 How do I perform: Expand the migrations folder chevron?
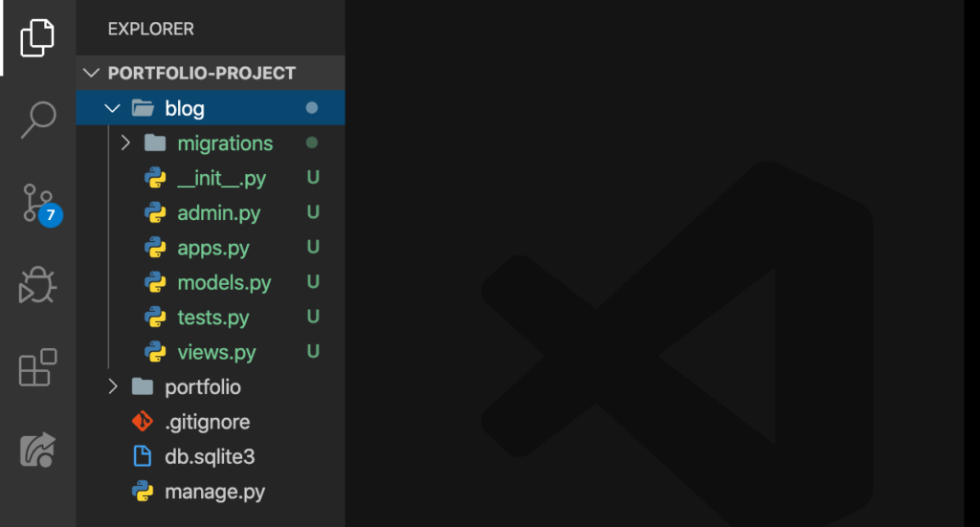click(125, 143)
